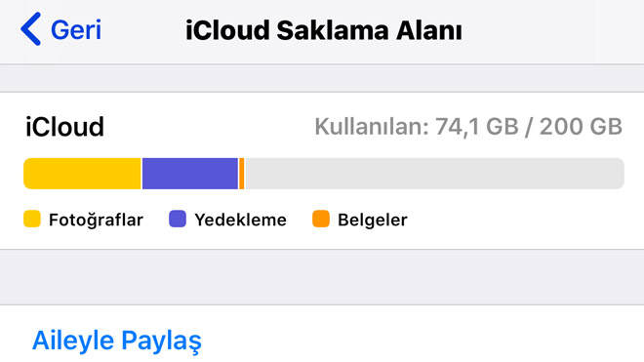Tap the blue back chevron arrow
Viewport: 644px width, 362px height.
(x=31, y=28)
